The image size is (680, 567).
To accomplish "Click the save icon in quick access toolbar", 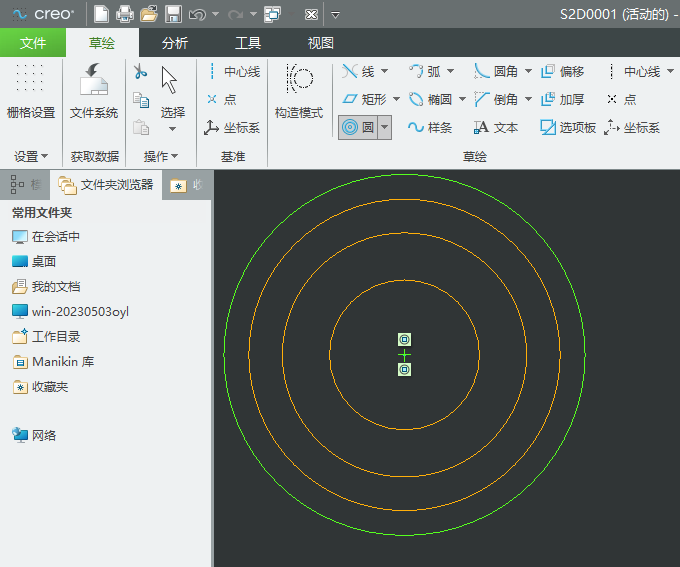I will click(x=173, y=15).
